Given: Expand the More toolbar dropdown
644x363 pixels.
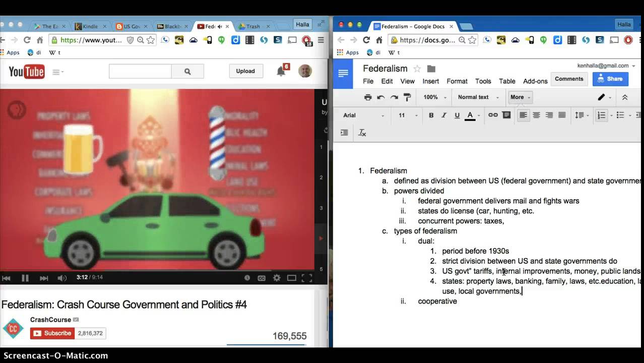Looking at the screenshot, I should click(520, 97).
